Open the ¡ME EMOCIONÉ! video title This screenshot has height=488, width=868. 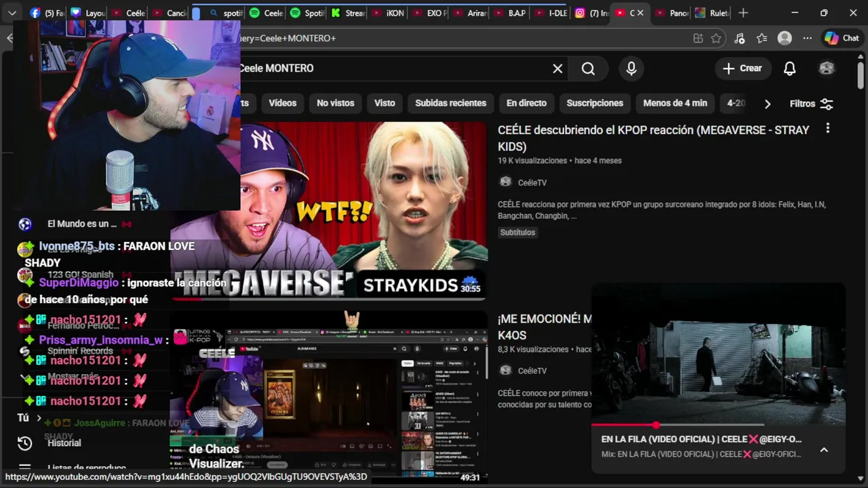click(x=545, y=327)
